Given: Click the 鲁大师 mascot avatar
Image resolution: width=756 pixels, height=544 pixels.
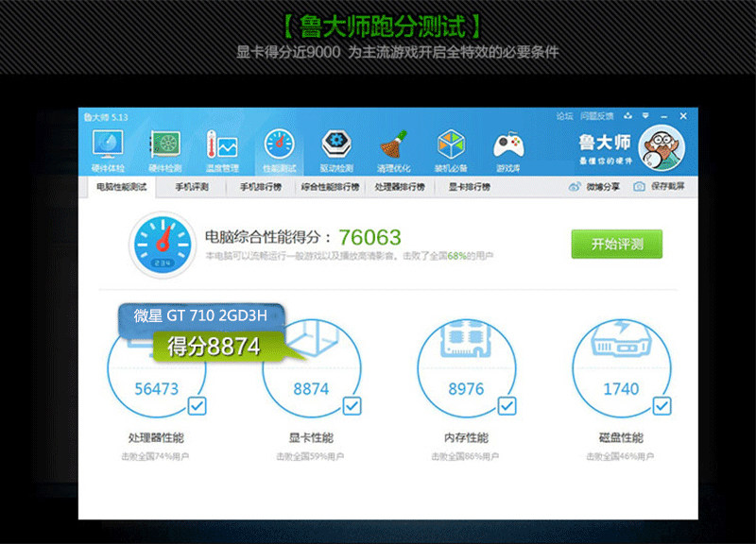Looking at the screenshot, I should [x=661, y=147].
